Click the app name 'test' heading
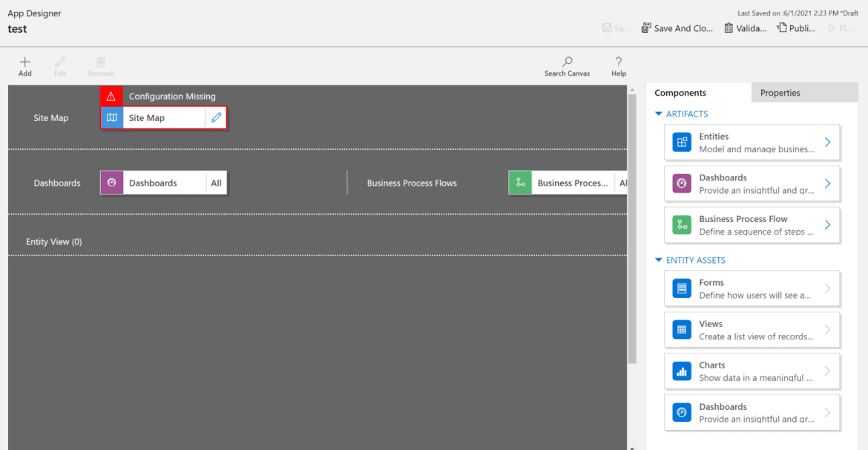 point(17,29)
